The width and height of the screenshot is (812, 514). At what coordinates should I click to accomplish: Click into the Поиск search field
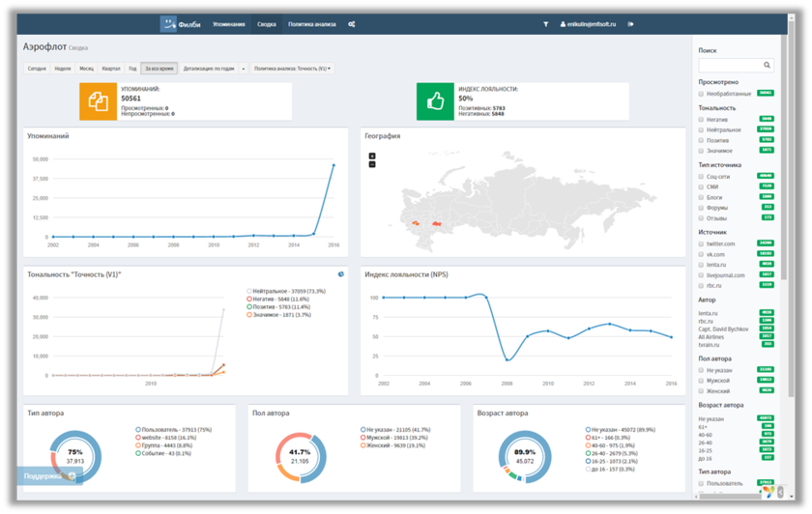click(x=729, y=65)
